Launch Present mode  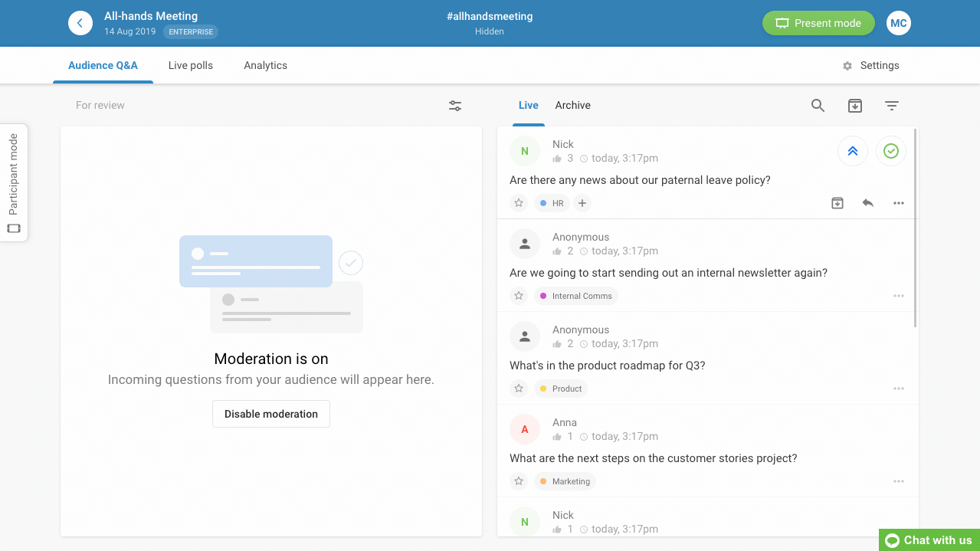point(818,23)
